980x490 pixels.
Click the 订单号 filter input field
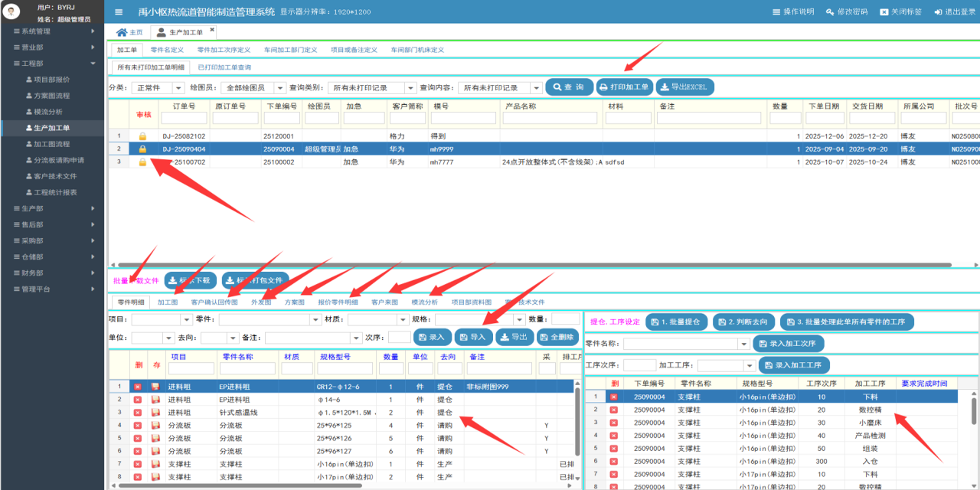pos(184,119)
